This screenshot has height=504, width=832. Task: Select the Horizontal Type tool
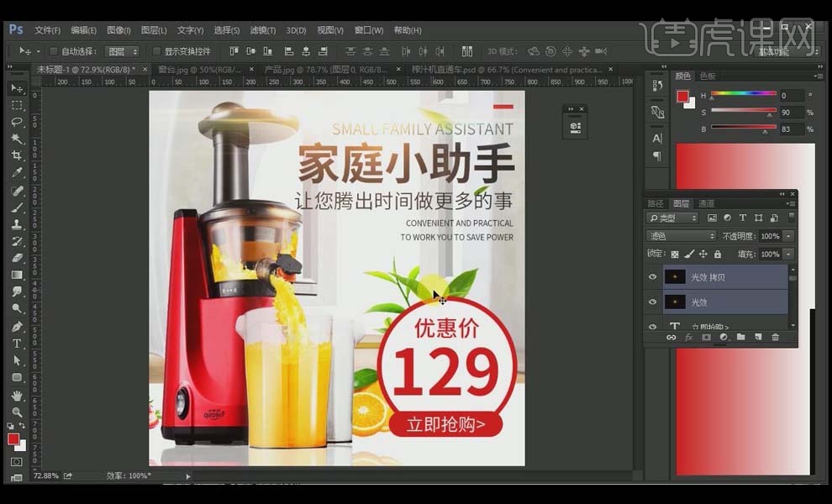tap(17, 344)
